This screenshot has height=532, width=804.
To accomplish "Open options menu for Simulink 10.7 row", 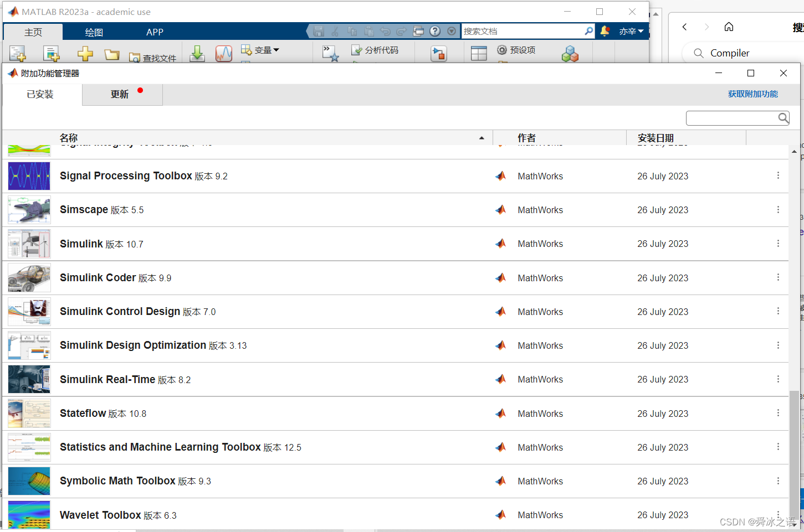I will click(778, 243).
